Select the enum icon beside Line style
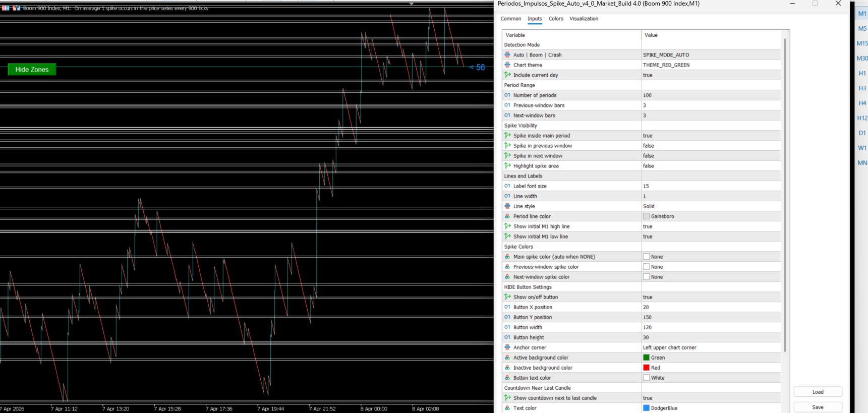This screenshot has width=868, height=413. pos(507,206)
